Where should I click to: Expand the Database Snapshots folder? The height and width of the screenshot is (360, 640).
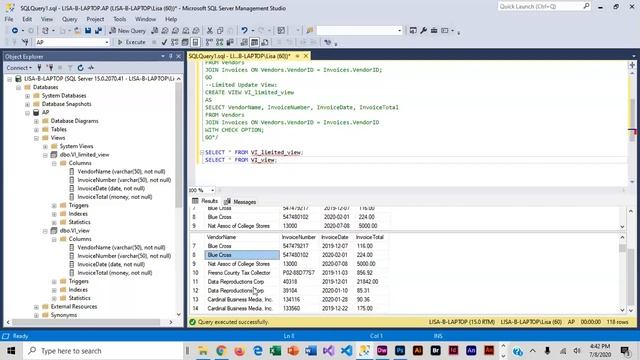[x=27, y=104]
